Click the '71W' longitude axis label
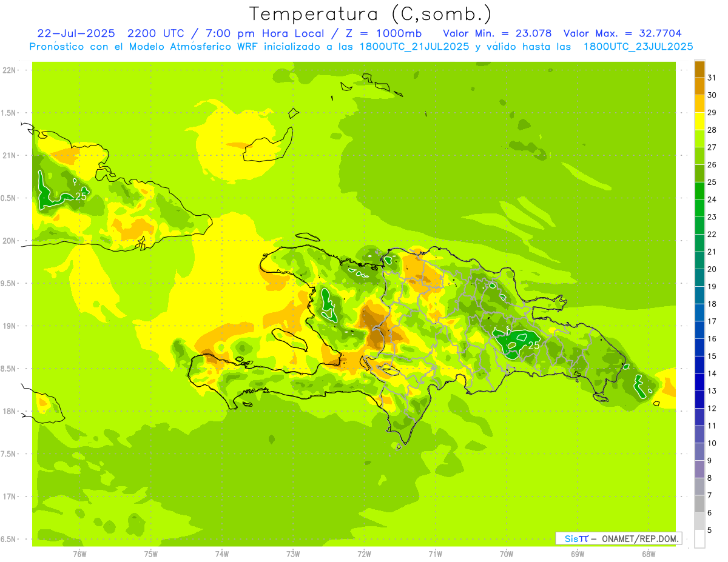 [x=435, y=554]
